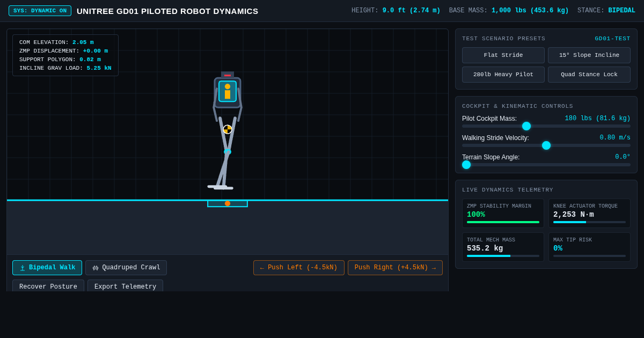The height and width of the screenshot is (338, 644).
Task: Click the walking figure icon in Bipedal Walk
Action: pyautogui.click(x=23, y=268)
